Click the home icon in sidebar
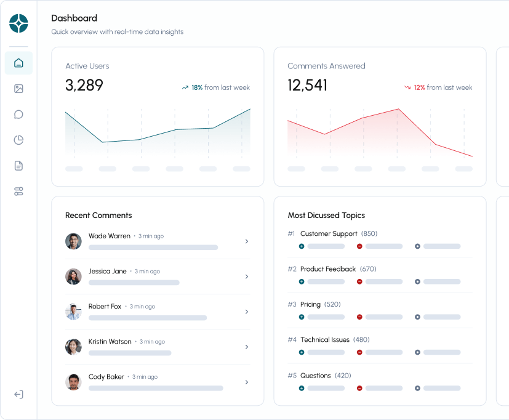The height and width of the screenshot is (420, 509). [x=18, y=63]
